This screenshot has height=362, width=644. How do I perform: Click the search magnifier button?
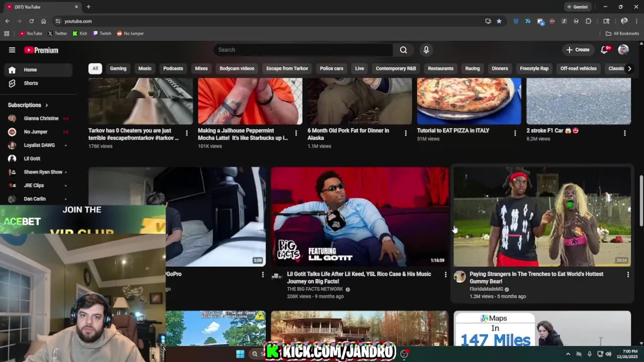click(x=404, y=50)
